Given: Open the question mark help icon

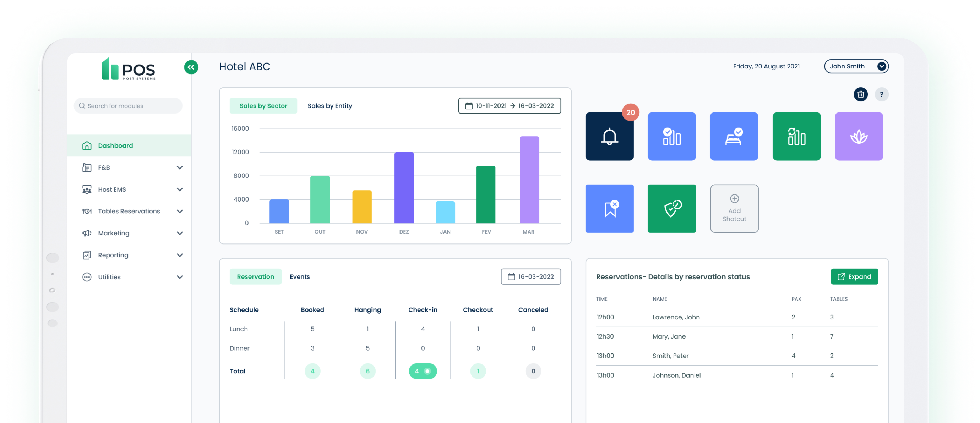Looking at the screenshot, I should coord(881,94).
